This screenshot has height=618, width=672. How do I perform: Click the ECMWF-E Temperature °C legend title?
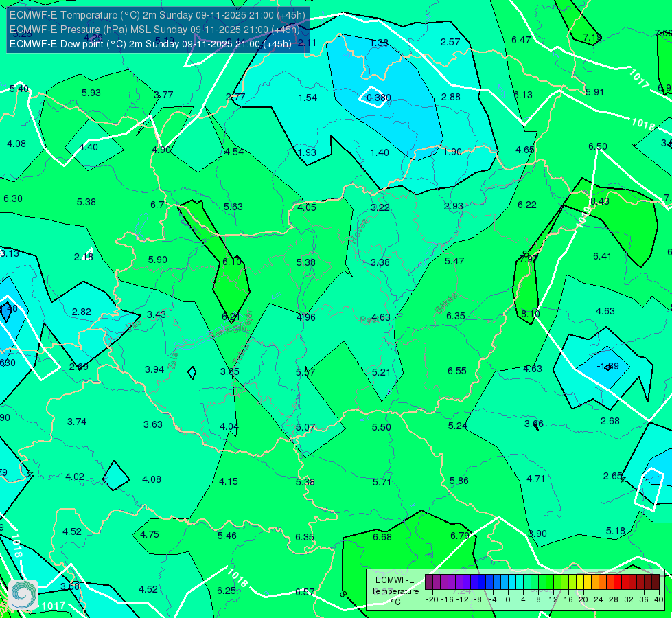coord(395,591)
